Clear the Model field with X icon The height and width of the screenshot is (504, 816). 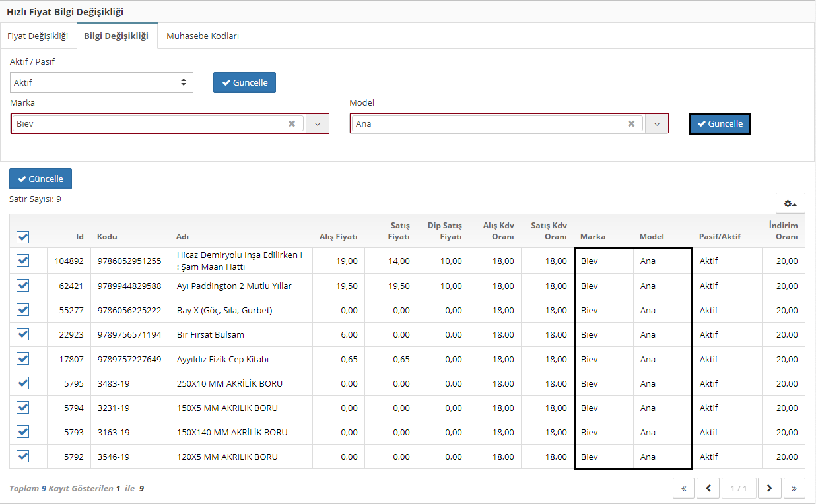point(631,123)
